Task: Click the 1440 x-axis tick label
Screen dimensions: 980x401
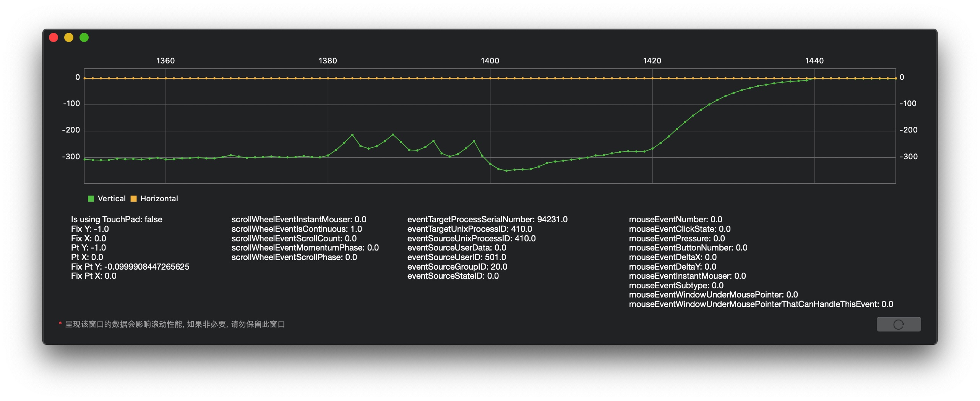Action: pyautogui.click(x=814, y=61)
